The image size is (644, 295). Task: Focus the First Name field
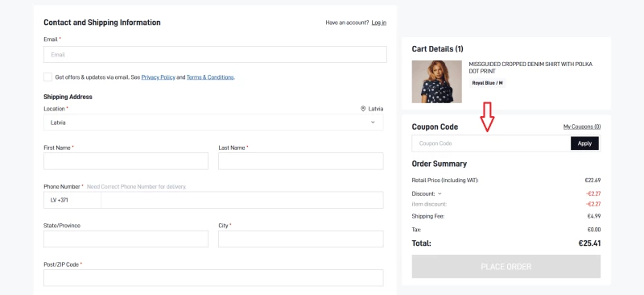(x=126, y=161)
